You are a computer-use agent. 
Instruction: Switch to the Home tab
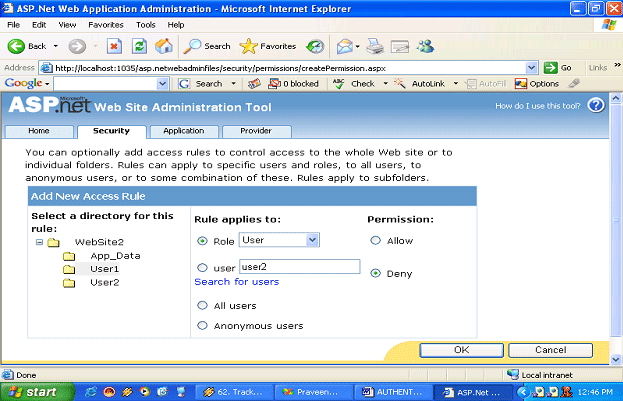click(39, 131)
